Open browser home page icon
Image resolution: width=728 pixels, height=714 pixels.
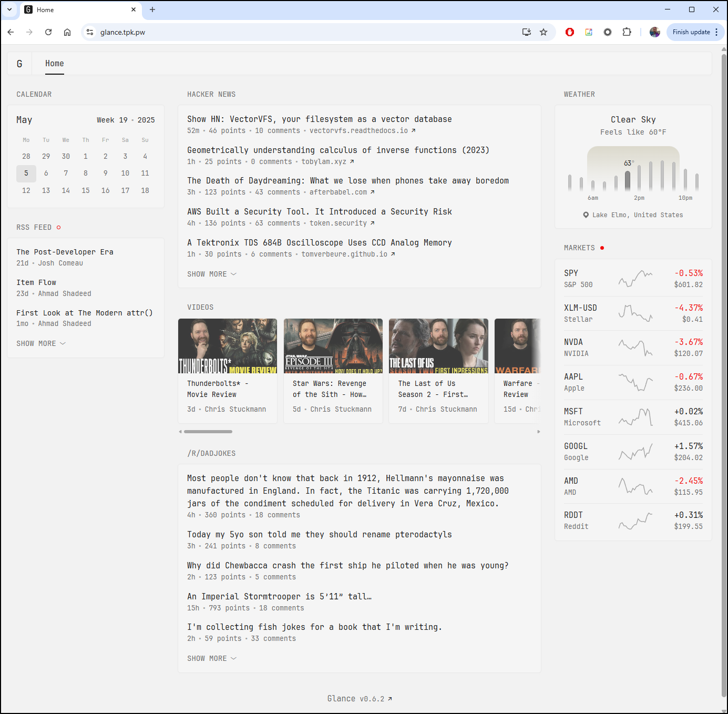click(67, 32)
